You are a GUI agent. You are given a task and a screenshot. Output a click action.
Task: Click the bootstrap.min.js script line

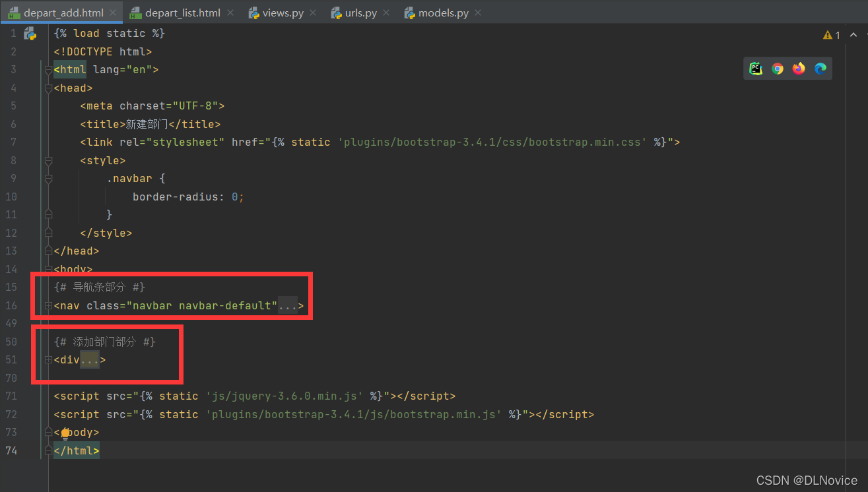click(x=324, y=414)
